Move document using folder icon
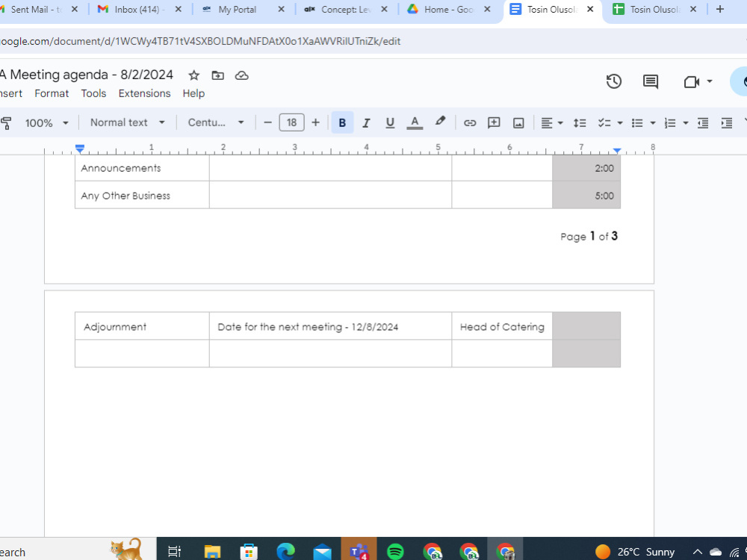The width and height of the screenshot is (747, 560). click(x=217, y=75)
